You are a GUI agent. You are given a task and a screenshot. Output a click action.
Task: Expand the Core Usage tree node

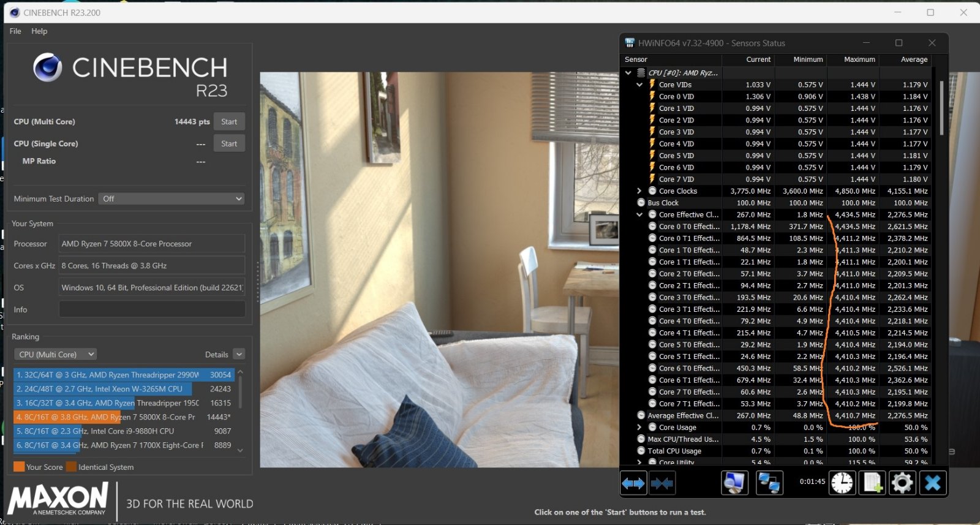(639, 427)
